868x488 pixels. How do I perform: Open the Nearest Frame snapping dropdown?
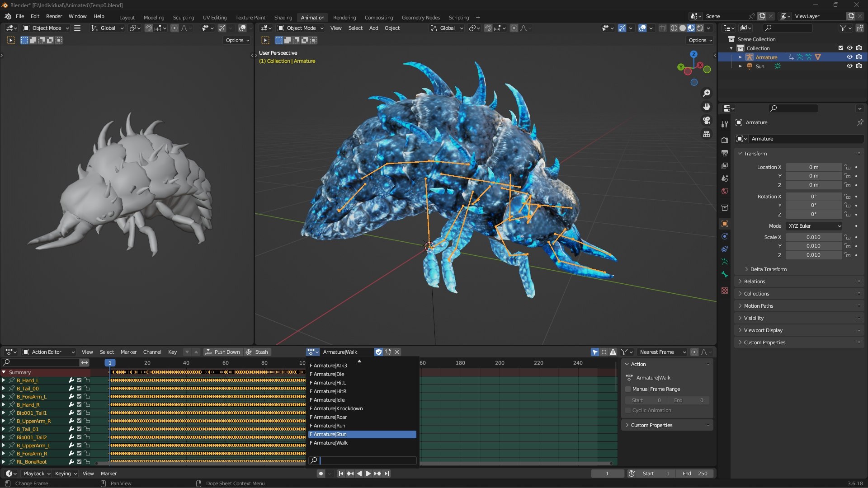point(662,352)
